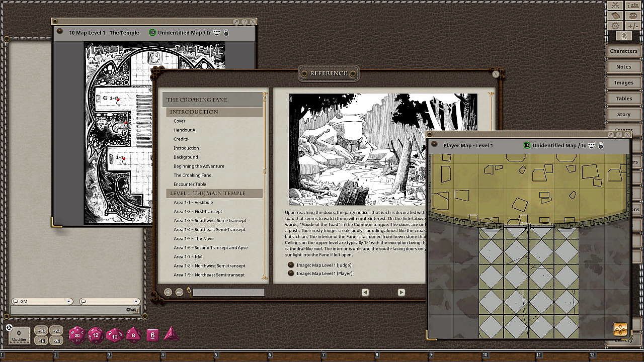Open the Images sidebar tab

[623, 82]
